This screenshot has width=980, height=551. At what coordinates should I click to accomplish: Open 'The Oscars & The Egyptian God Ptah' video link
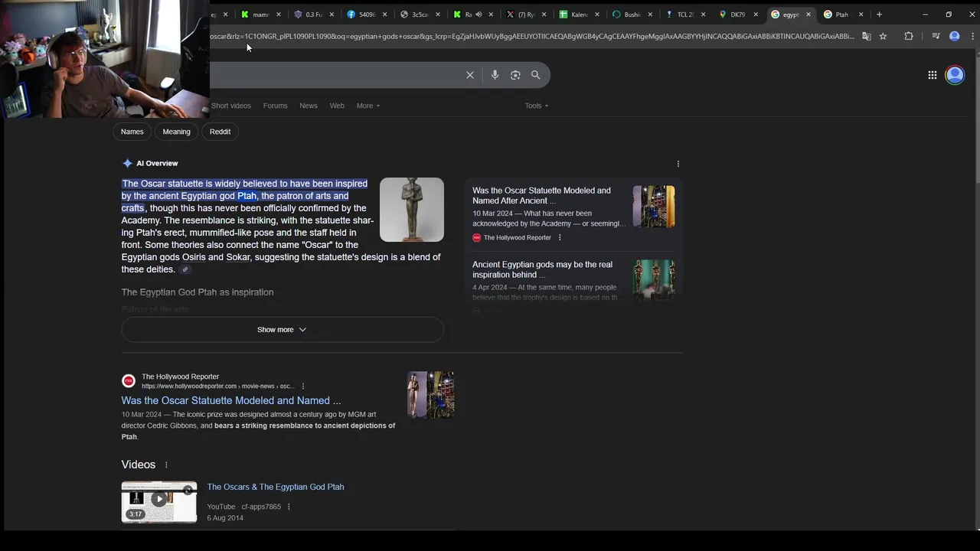click(276, 487)
